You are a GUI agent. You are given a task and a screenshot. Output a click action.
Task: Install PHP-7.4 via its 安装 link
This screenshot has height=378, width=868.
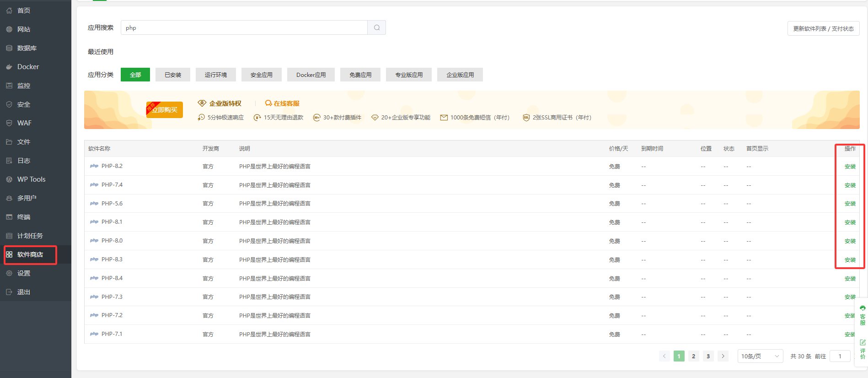tap(850, 185)
